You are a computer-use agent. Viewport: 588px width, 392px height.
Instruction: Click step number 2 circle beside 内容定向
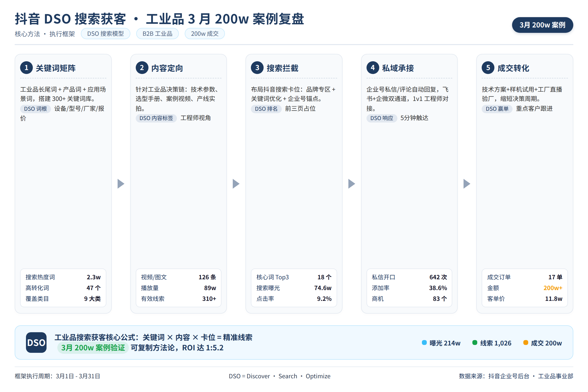point(142,68)
